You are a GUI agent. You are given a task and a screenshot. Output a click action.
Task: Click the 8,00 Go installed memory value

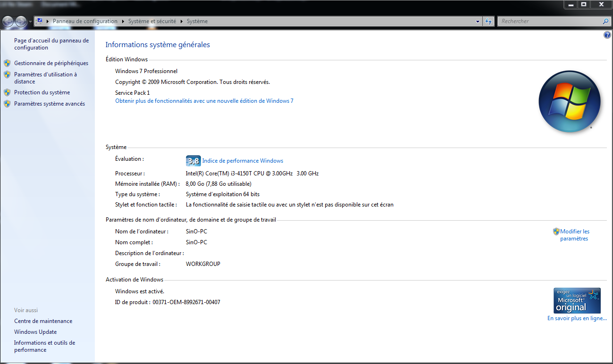pos(218,184)
